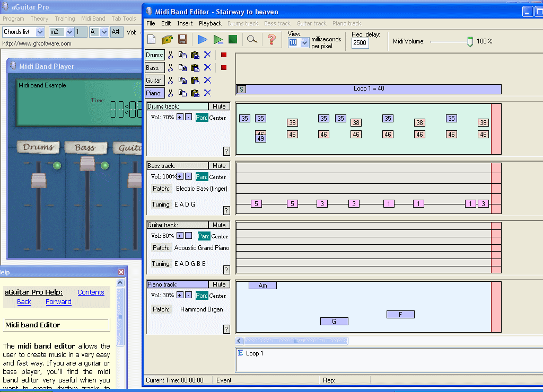Open the help Contents link

[91, 292]
